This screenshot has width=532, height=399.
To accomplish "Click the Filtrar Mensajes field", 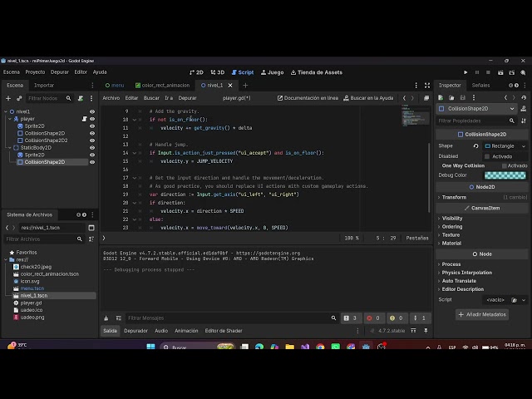I will tap(231, 318).
